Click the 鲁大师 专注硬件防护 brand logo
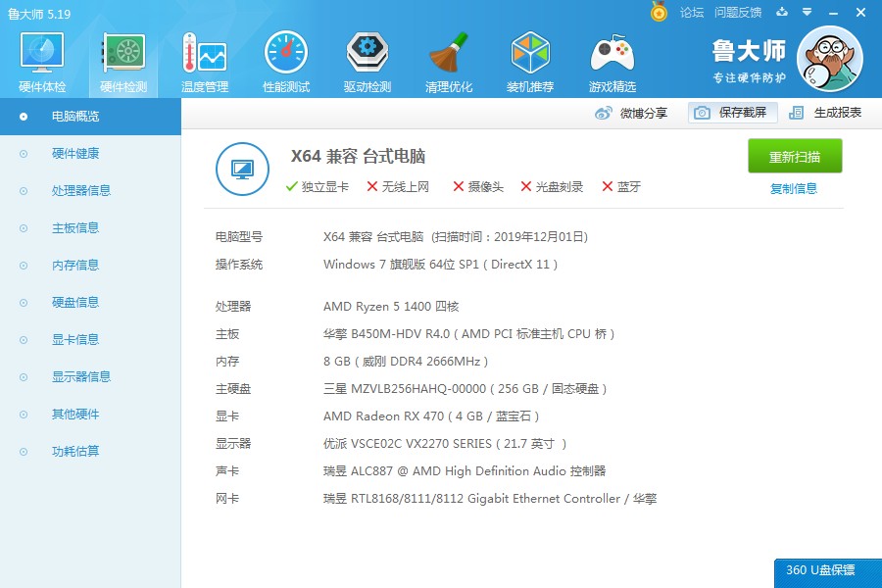 coord(750,61)
